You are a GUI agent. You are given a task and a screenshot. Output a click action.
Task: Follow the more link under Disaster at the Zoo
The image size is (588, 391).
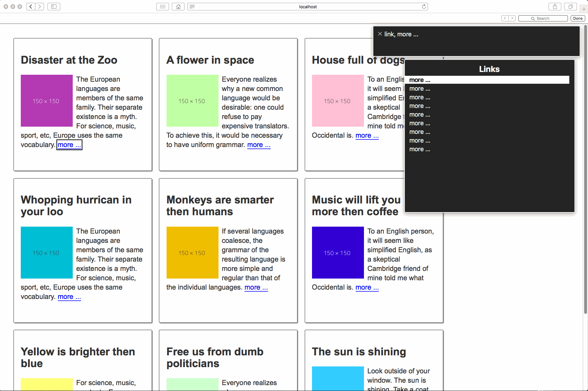[x=69, y=145]
